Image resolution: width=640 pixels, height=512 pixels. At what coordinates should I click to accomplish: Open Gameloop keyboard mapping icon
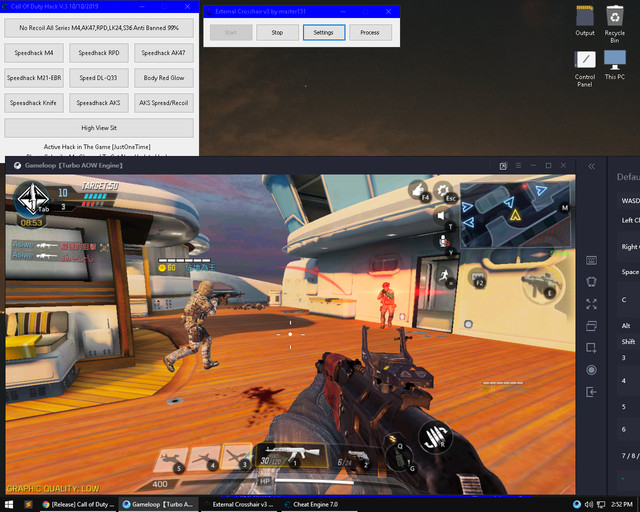591,260
